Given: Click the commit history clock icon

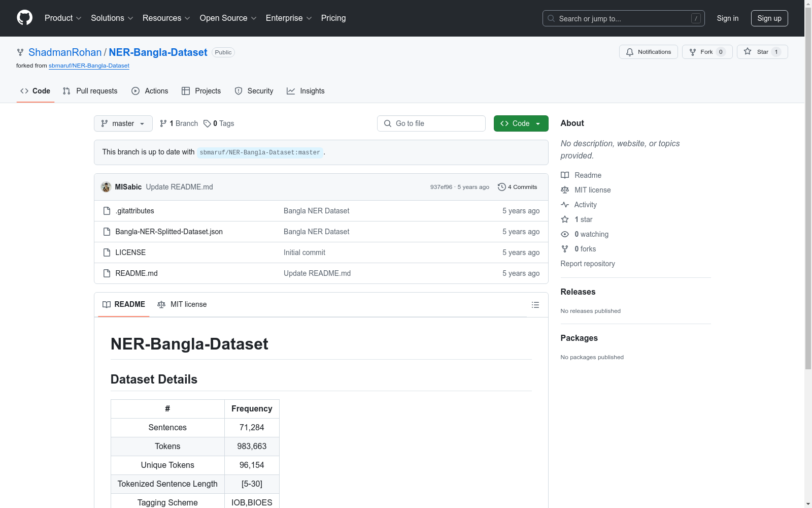Looking at the screenshot, I should [x=501, y=187].
